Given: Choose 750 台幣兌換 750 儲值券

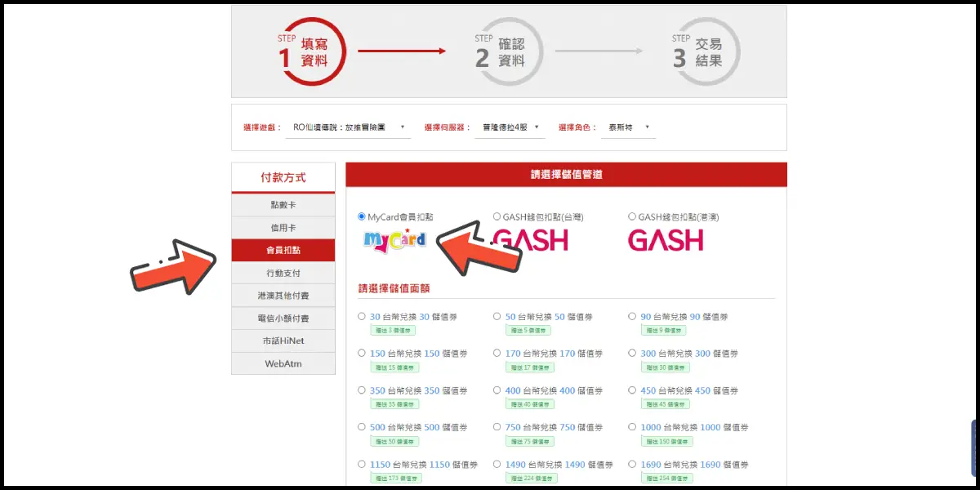Looking at the screenshot, I should (497, 426).
